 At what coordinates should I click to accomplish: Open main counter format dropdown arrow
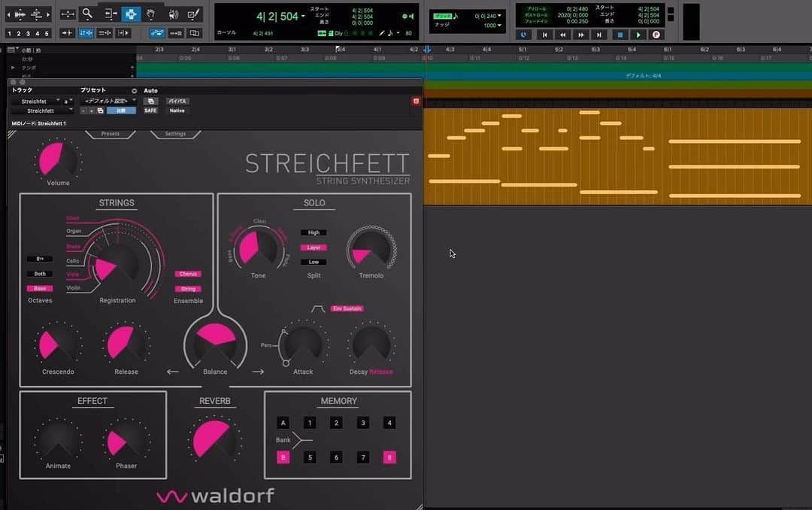pyautogui.click(x=303, y=17)
